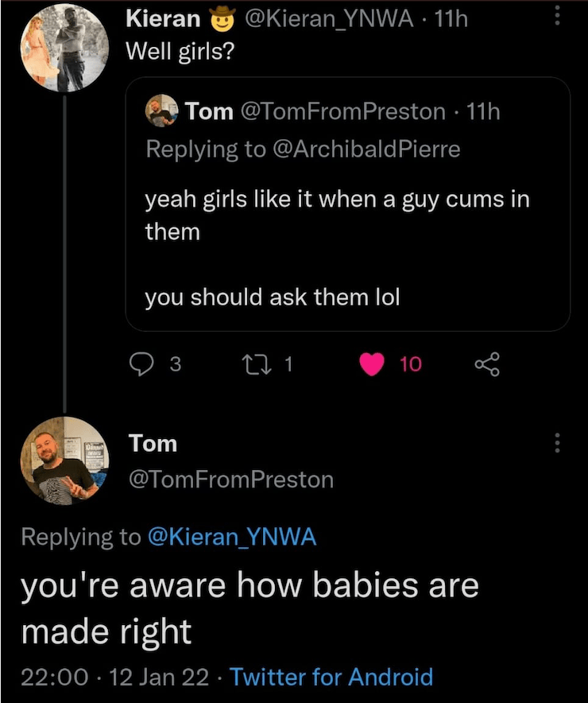Click the @ArchibaldPierre mention in quoted tweet
This screenshot has width=588, height=703.
point(366,149)
